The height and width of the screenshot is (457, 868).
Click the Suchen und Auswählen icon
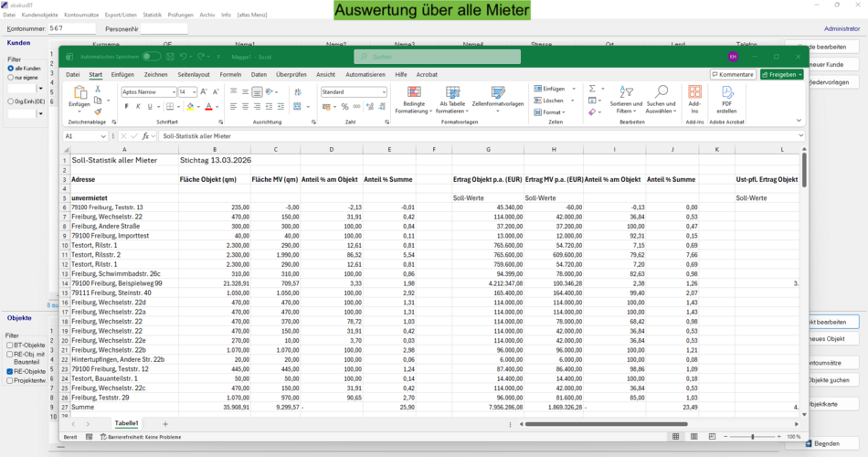[x=661, y=92]
